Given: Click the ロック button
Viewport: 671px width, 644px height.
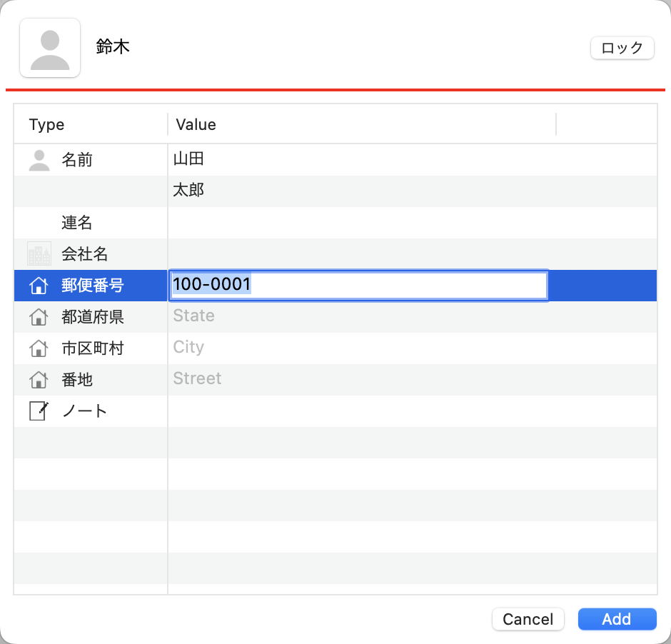Looking at the screenshot, I should coord(622,48).
